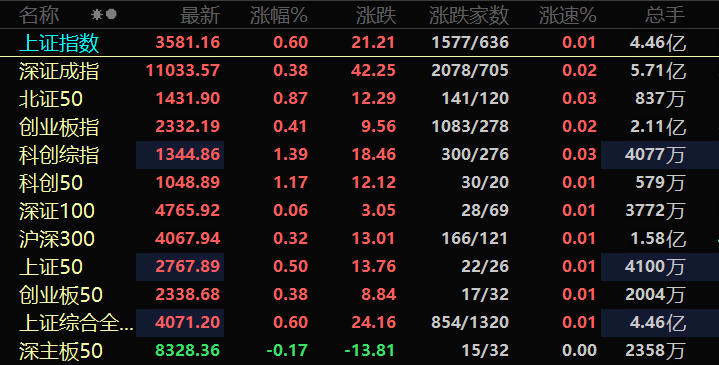
Task: Click highlighted volume 4077万
Action: (x=655, y=155)
